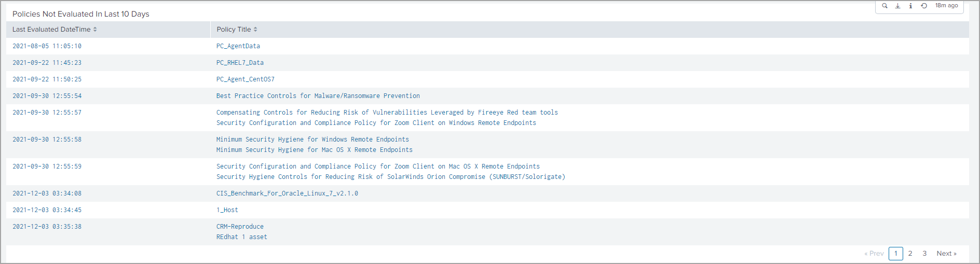Screen dimensions: 980x264
Task: Click the Policy Title sort arrows
Action: [x=255, y=30]
